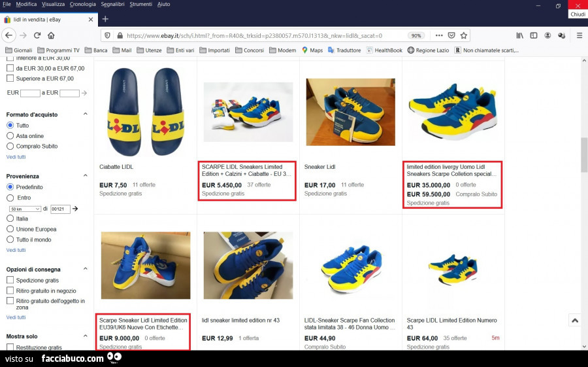Select the Entro distance radio

(x=10, y=197)
